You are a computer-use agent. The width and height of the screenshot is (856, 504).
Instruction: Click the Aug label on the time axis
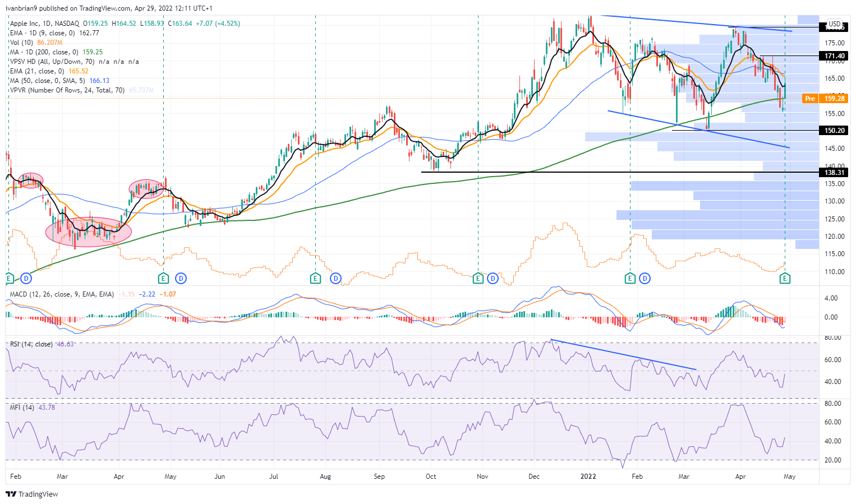tap(325, 477)
